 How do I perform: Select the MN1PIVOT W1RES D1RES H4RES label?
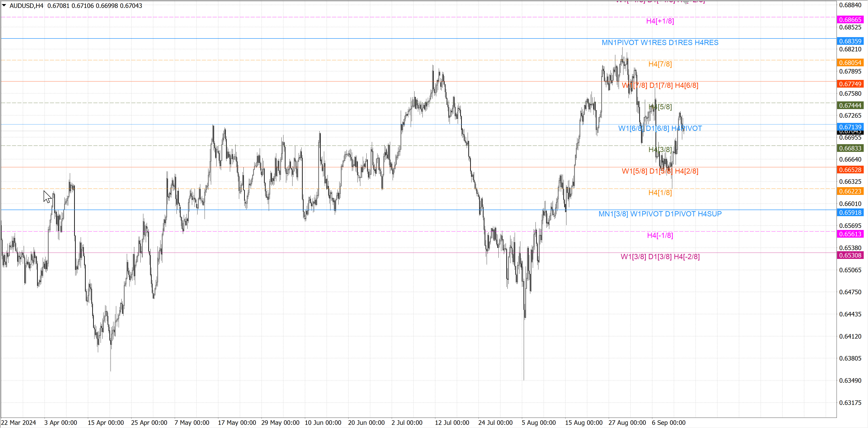tap(660, 43)
